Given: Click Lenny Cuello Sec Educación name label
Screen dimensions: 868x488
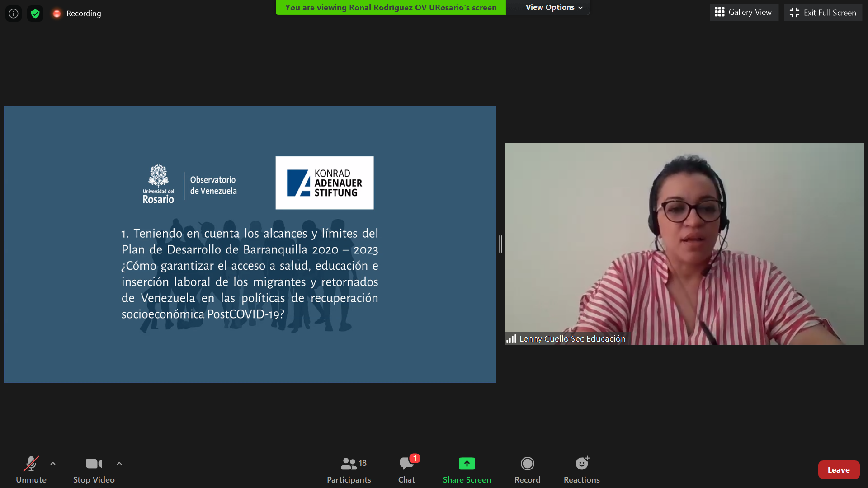Looking at the screenshot, I should 572,339.
